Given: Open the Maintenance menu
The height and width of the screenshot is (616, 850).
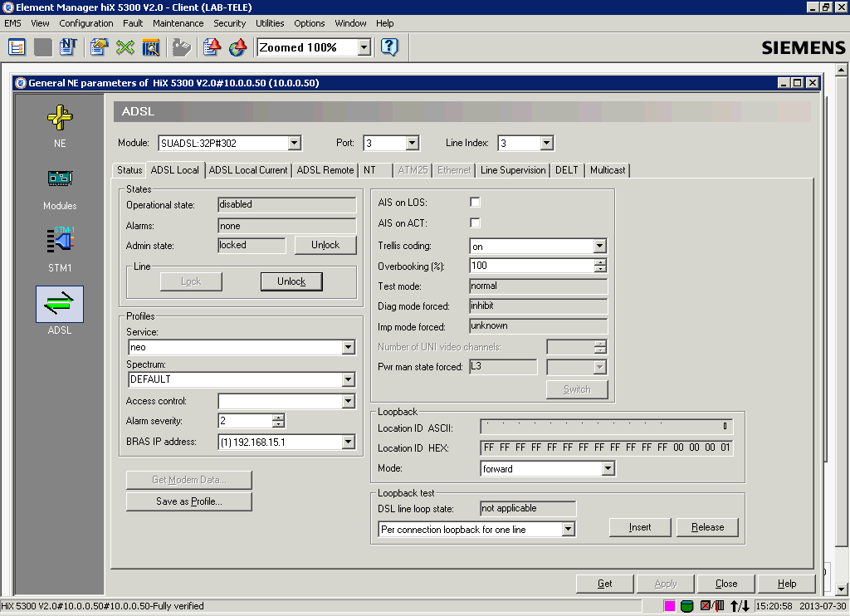Looking at the screenshot, I should pyautogui.click(x=178, y=23).
